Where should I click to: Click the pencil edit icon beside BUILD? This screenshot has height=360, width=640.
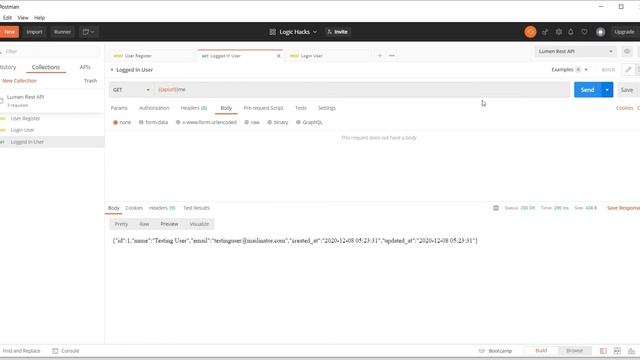(x=628, y=70)
